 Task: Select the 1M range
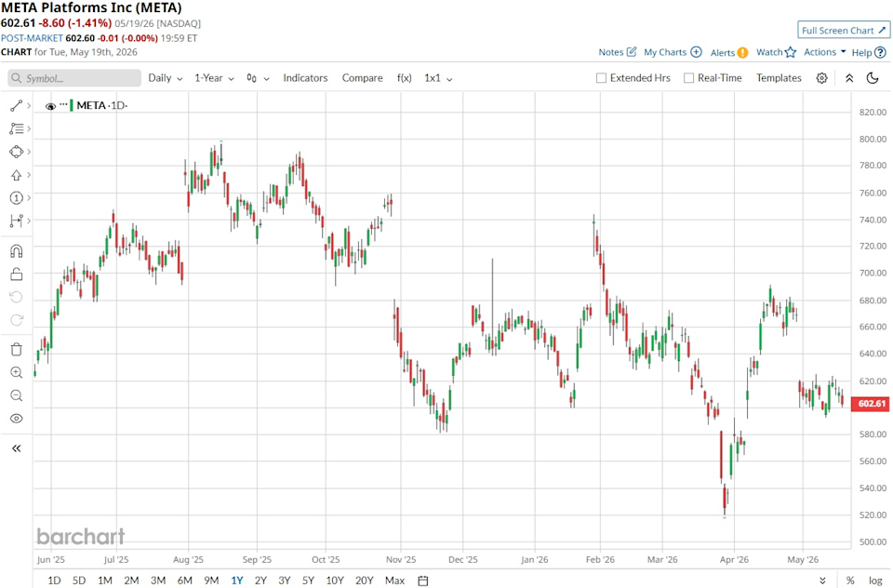(x=105, y=581)
